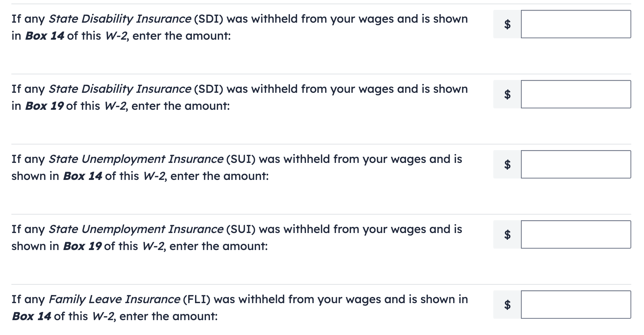
Task: Click the FLI Box 14 question text
Action: pyautogui.click(x=239, y=300)
